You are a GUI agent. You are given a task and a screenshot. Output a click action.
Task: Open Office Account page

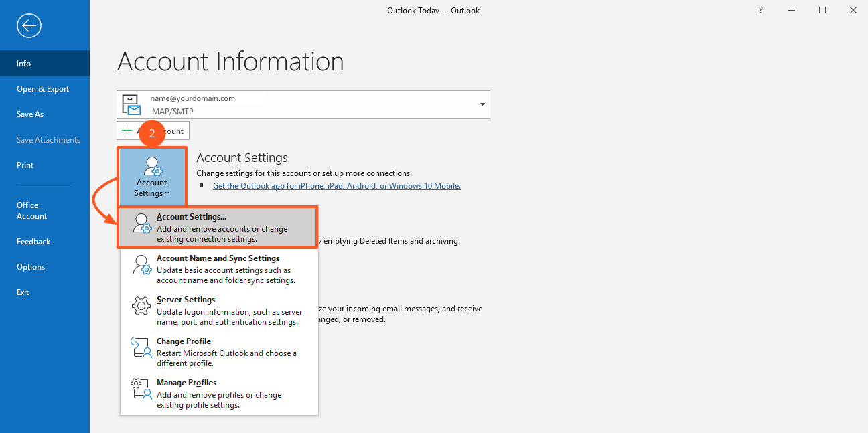click(x=31, y=211)
